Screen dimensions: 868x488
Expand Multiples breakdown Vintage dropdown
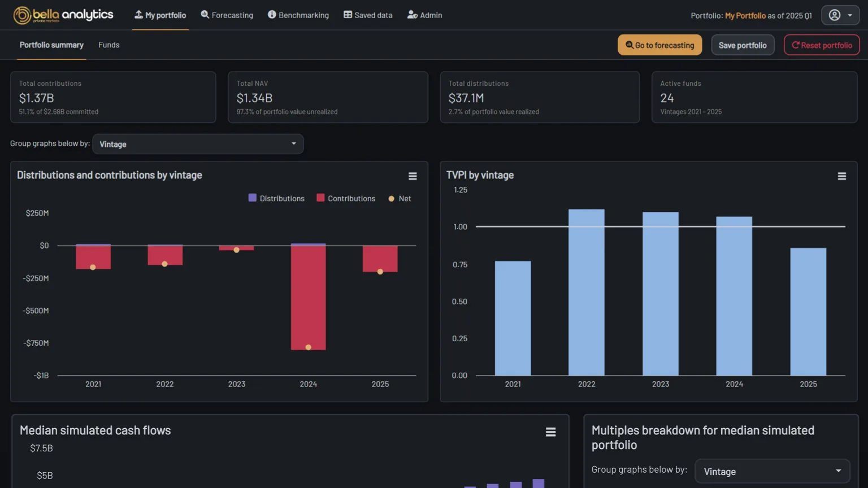click(772, 471)
